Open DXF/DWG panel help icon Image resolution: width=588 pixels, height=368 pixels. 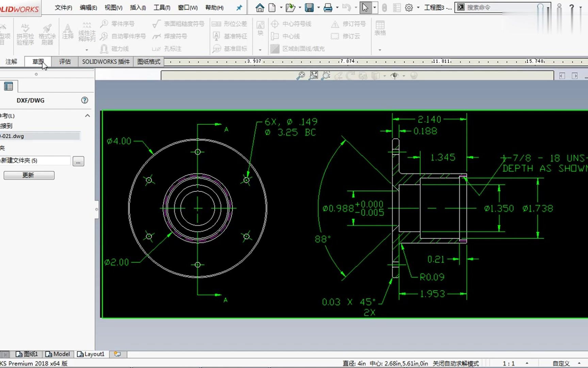[x=85, y=100]
